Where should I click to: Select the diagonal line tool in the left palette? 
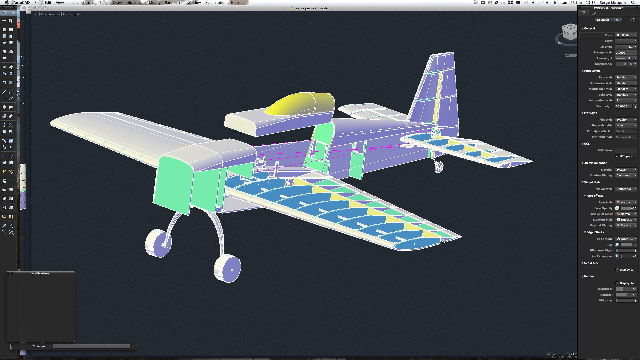(4, 93)
